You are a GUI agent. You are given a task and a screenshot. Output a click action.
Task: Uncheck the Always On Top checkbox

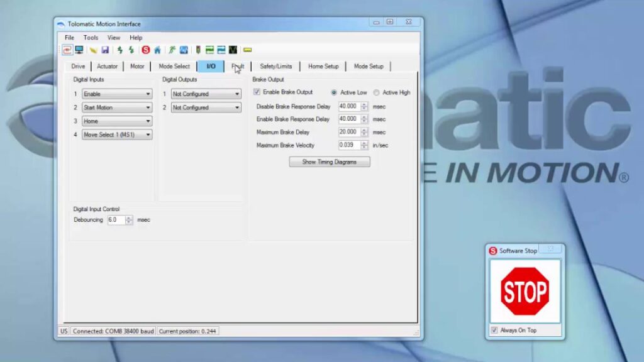point(494,330)
